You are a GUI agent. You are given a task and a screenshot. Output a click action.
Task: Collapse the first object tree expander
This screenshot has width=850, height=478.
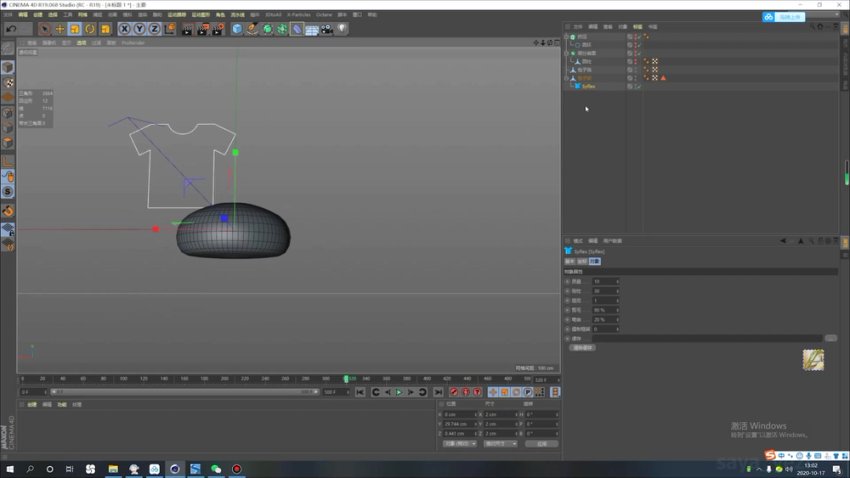click(567, 37)
